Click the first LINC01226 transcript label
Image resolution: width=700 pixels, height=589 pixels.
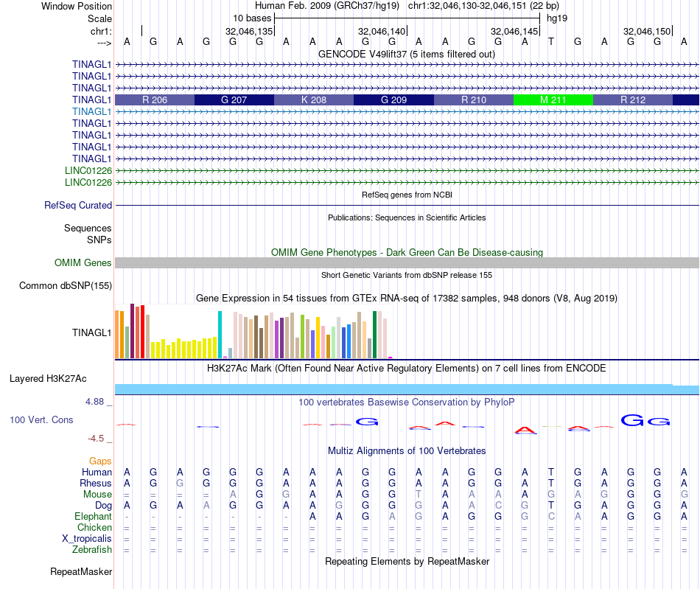pyautogui.click(x=88, y=170)
